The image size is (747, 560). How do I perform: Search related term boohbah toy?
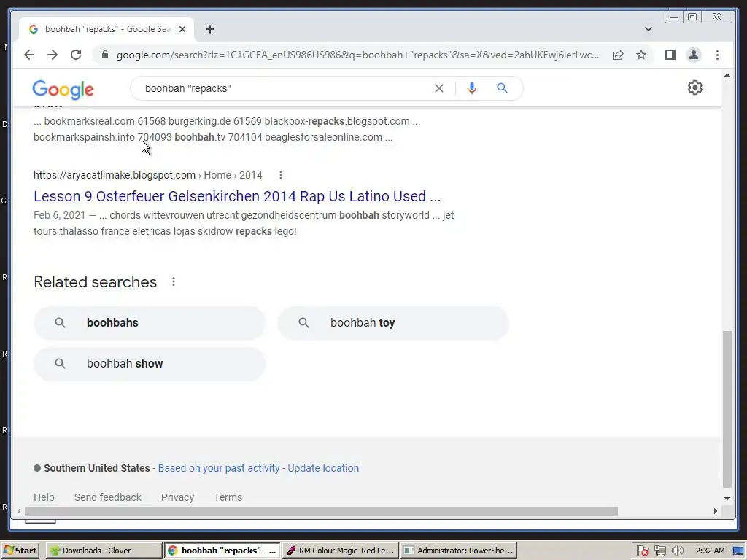coord(393,323)
